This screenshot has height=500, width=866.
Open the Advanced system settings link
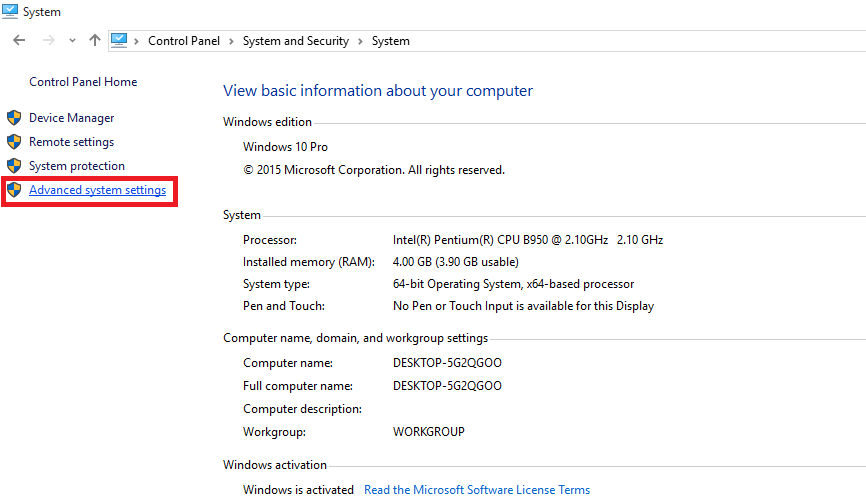click(97, 190)
